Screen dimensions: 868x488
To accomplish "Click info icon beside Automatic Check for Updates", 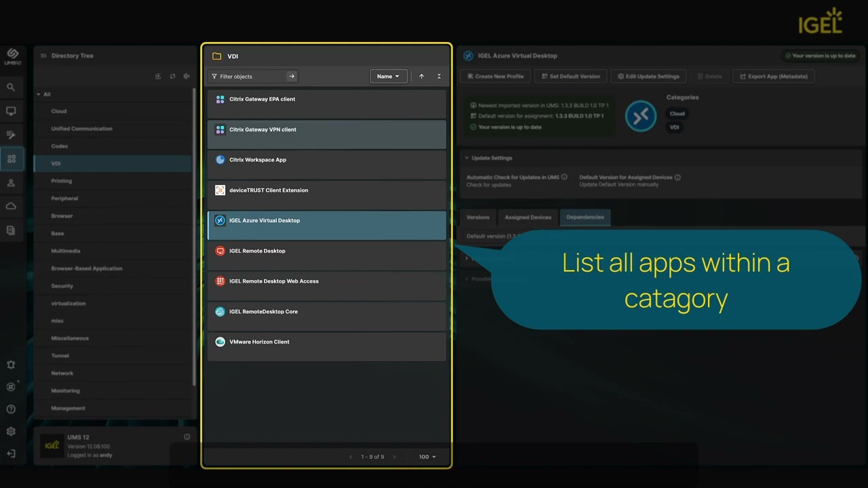I will pyautogui.click(x=564, y=178).
